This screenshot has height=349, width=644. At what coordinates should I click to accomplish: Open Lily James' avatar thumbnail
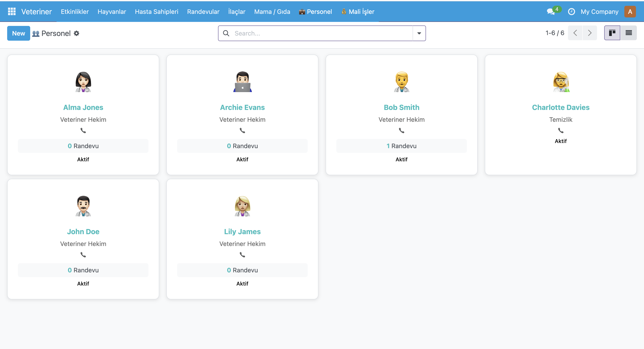click(x=242, y=206)
